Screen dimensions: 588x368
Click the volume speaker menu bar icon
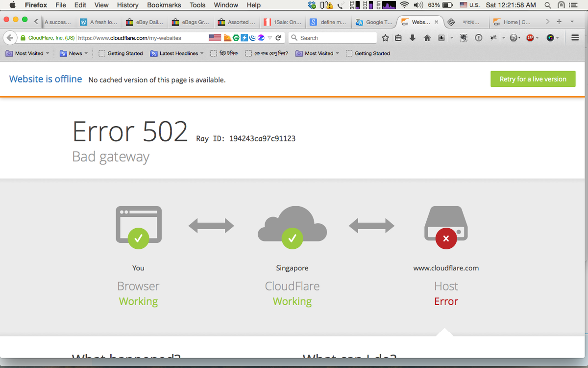coord(418,5)
